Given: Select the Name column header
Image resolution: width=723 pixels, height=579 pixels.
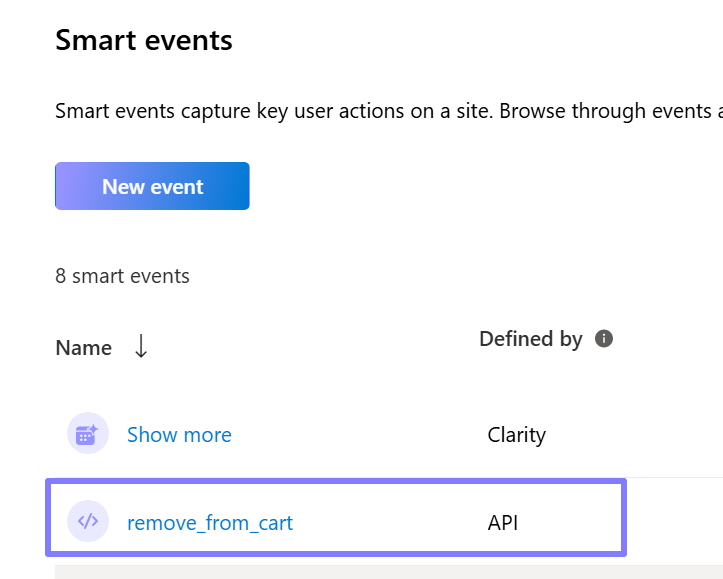Looking at the screenshot, I should (83, 348).
